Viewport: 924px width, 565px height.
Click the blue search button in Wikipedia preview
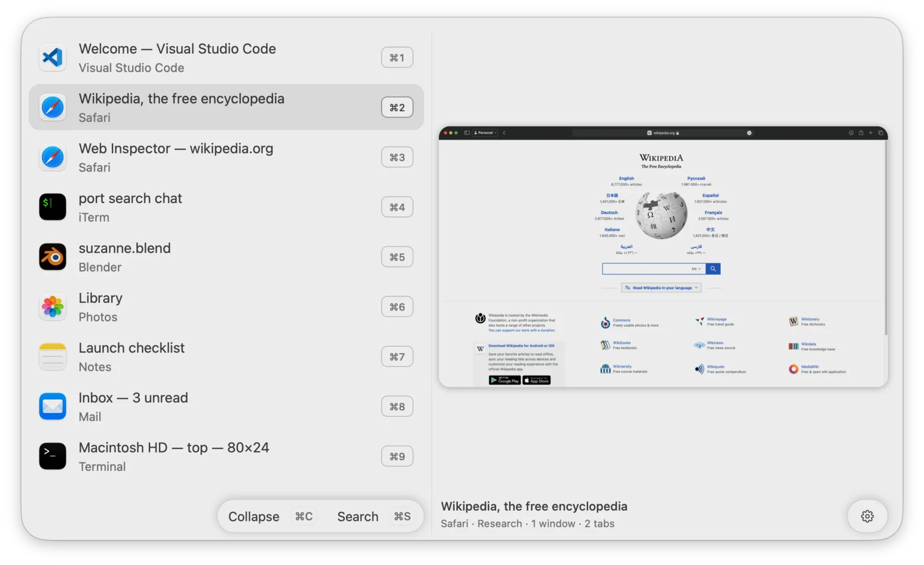713,269
